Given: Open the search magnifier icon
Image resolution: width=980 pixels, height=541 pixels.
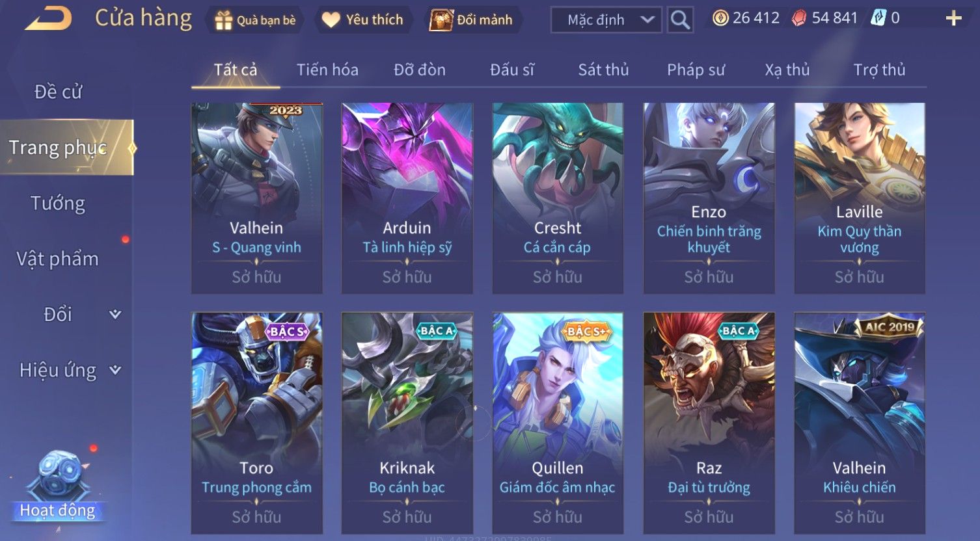Looking at the screenshot, I should pyautogui.click(x=680, y=20).
